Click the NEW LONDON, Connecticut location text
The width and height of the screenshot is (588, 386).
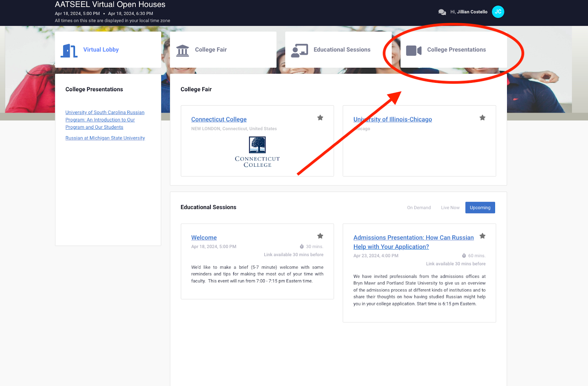point(234,129)
